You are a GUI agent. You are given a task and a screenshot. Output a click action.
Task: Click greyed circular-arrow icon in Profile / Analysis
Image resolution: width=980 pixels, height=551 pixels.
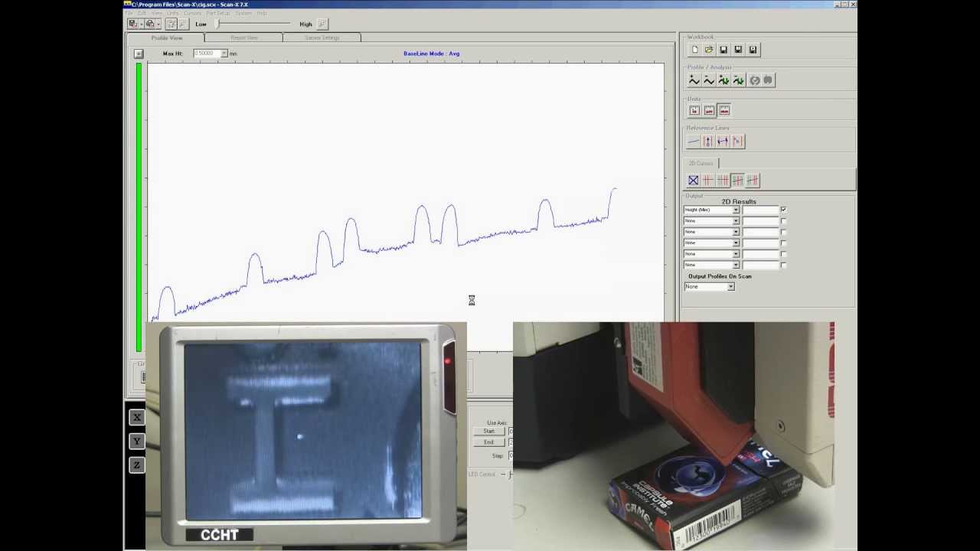pyautogui.click(x=754, y=80)
